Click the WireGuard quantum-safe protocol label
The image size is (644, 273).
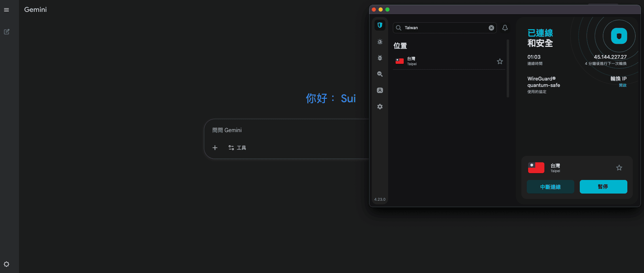click(x=544, y=82)
